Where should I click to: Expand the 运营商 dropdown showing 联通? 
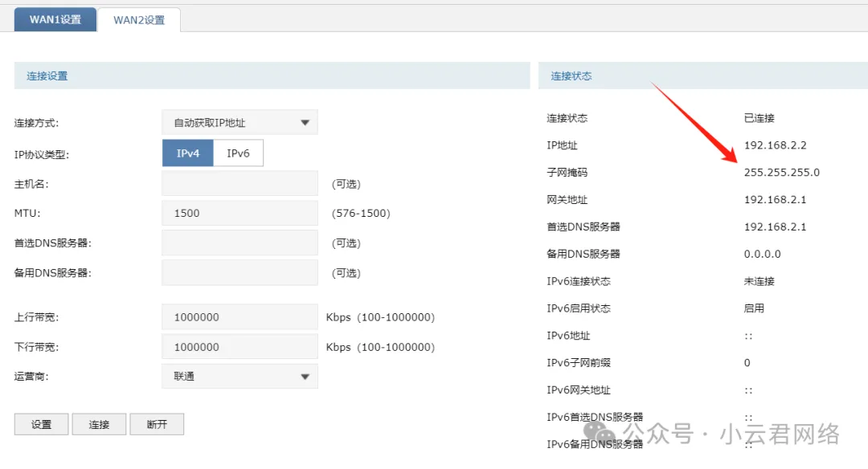(240, 376)
